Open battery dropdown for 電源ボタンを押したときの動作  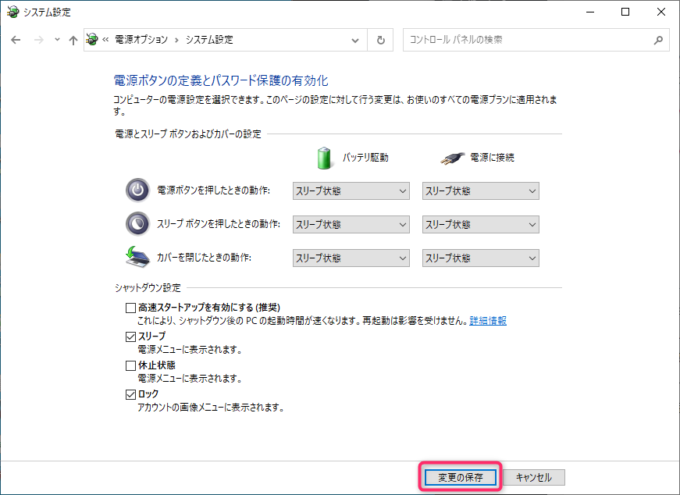351,191
